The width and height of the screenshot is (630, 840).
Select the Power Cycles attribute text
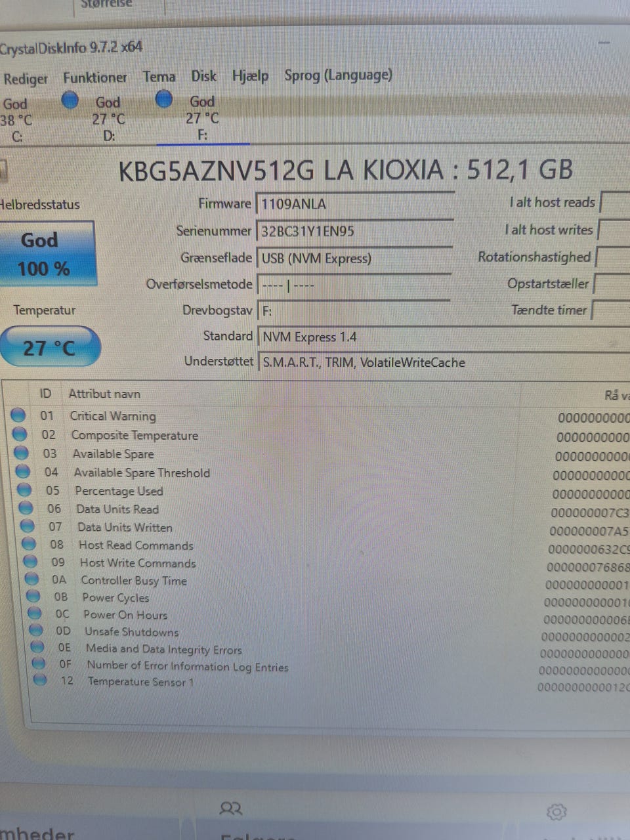point(115,597)
